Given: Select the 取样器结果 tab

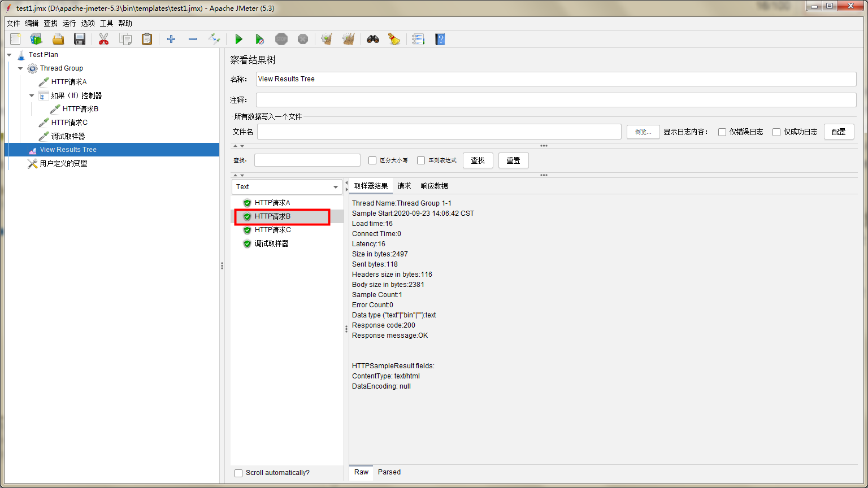Looking at the screenshot, I should (x=371, y=186).
